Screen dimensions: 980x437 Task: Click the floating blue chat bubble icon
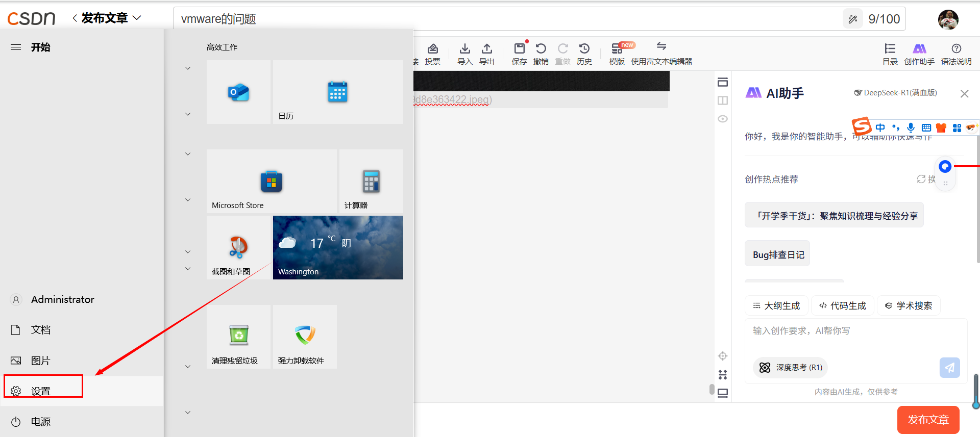pyautogui.click(x=945, y=166)
